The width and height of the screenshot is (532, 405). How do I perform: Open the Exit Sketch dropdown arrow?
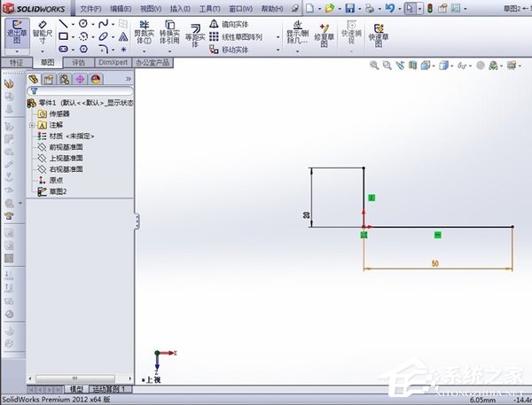tap(17, 51)
